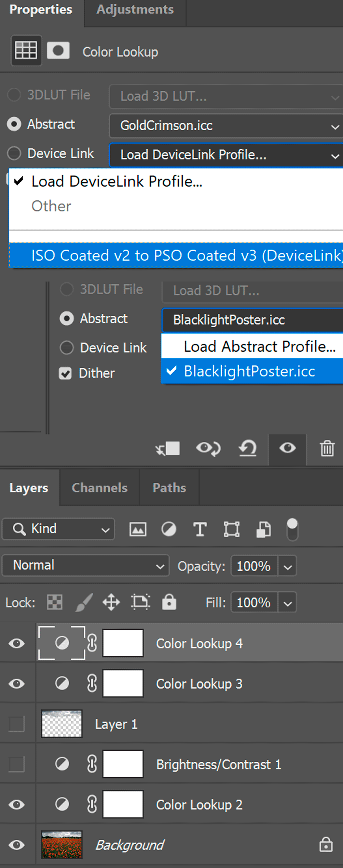Hide the Background layer
343x868 pixels.
pyautogui.click(x=17, y=845)
